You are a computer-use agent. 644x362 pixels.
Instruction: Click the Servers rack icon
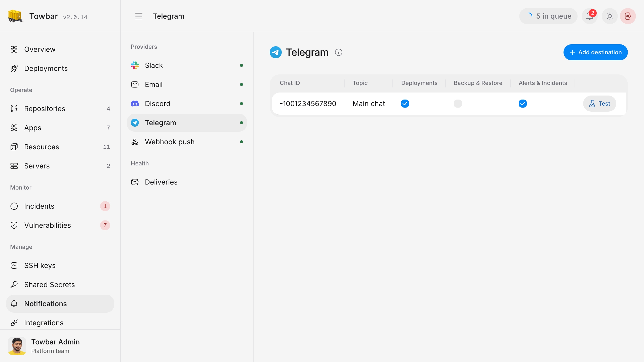coord(14,166)
